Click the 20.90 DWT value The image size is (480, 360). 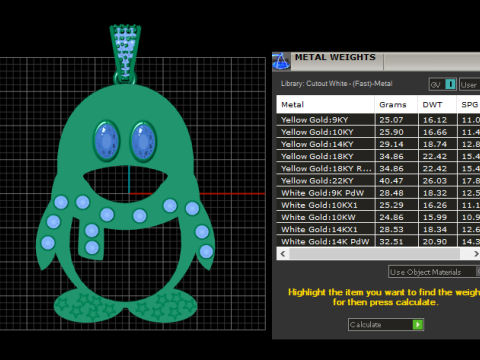pyautogui.click(x=435, y=241)
